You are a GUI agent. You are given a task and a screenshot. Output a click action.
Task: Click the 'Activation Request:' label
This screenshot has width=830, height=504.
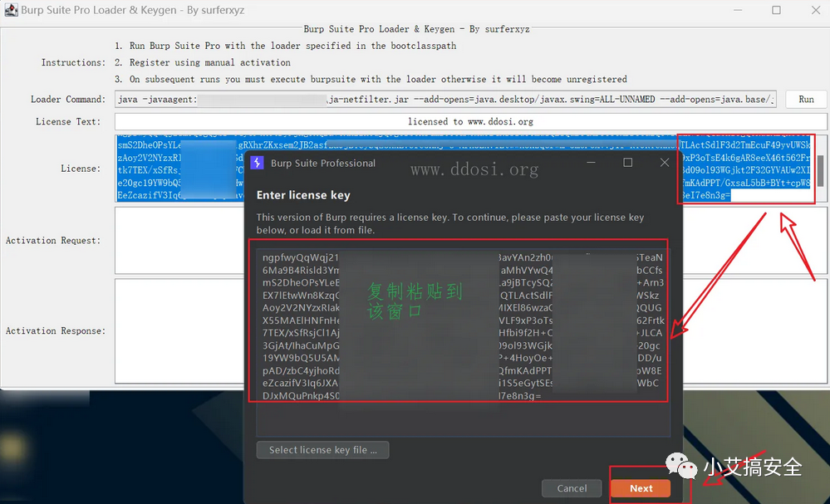click(x=53, y=241)
